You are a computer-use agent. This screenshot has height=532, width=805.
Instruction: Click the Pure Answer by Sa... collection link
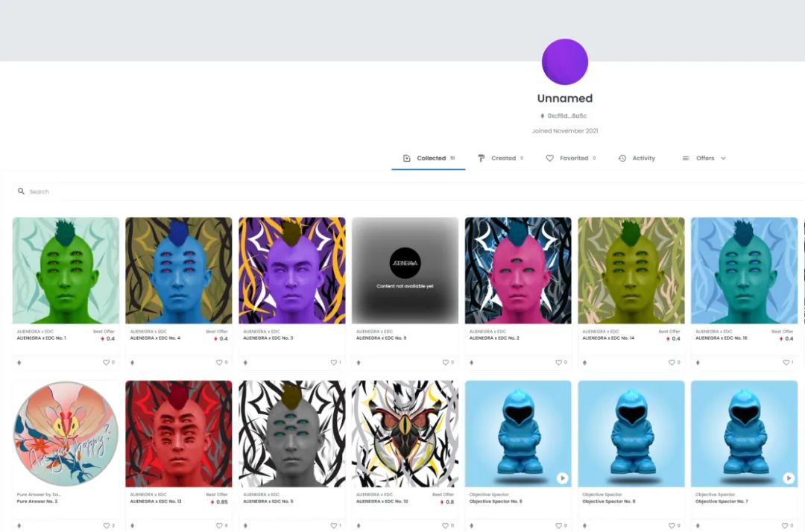click(x=39, y=495)
